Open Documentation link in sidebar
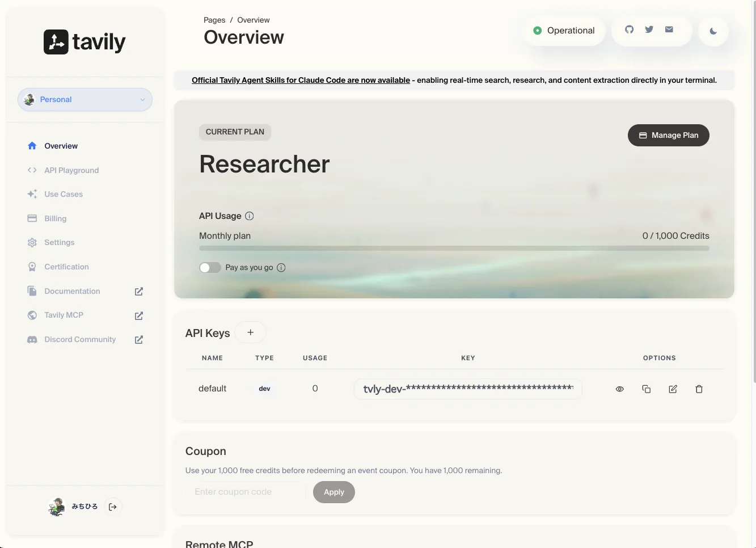This screenshot has height=548, width=756. point(72,291)
